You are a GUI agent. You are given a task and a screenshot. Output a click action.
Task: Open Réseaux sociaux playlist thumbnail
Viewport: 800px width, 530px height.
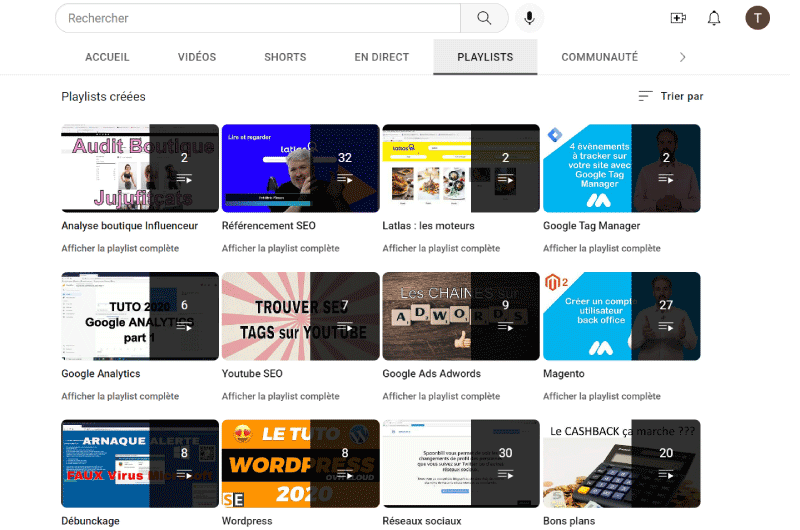461,464
